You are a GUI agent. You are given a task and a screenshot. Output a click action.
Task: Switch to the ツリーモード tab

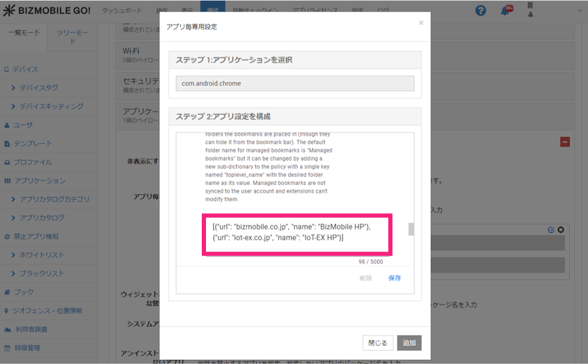tap(72, 37)
